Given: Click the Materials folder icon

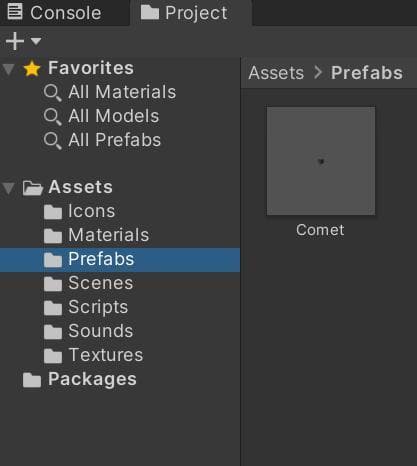Looking at the screenshot, I should click(53, 236).
